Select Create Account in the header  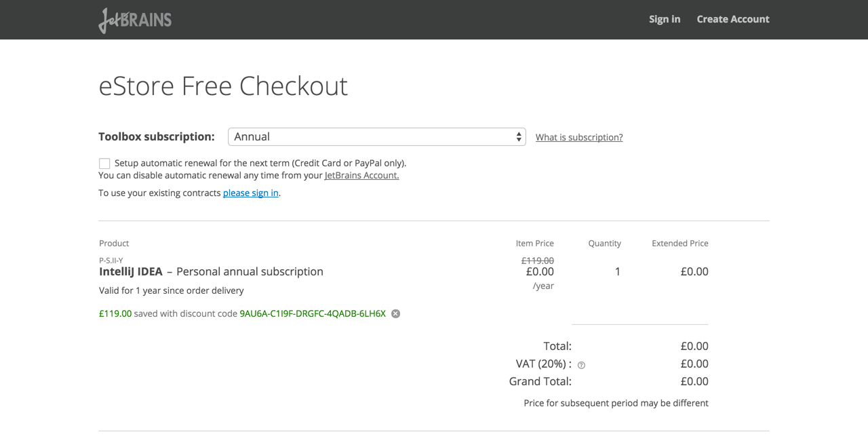click(732, 19)
